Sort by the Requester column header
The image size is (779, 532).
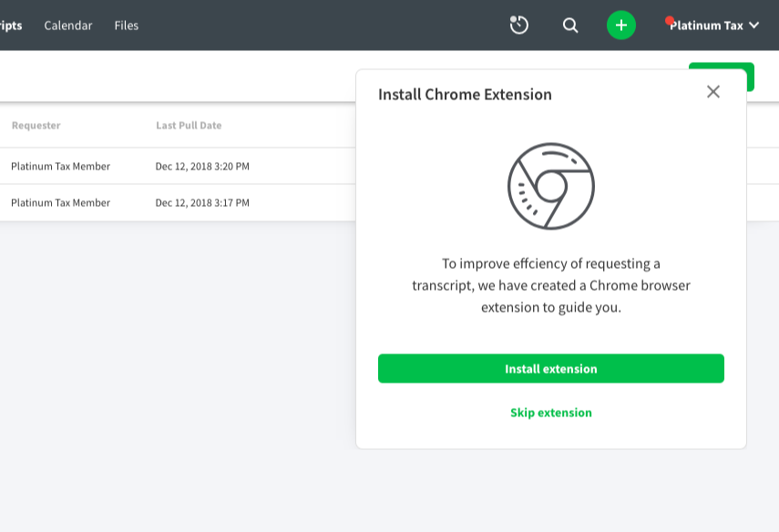pyautogui.click(x=36, y=125)
